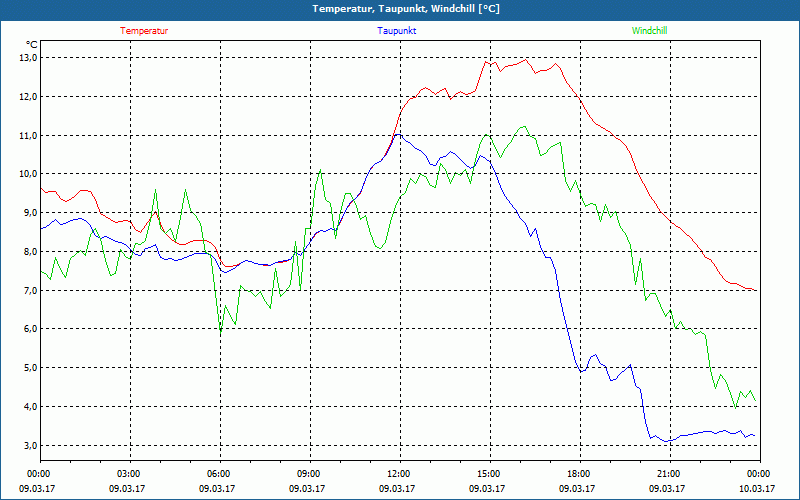The height and width of the screenshot is (500, 800).
Task: Click the 3,0 y-axis label
Action: 31,445
